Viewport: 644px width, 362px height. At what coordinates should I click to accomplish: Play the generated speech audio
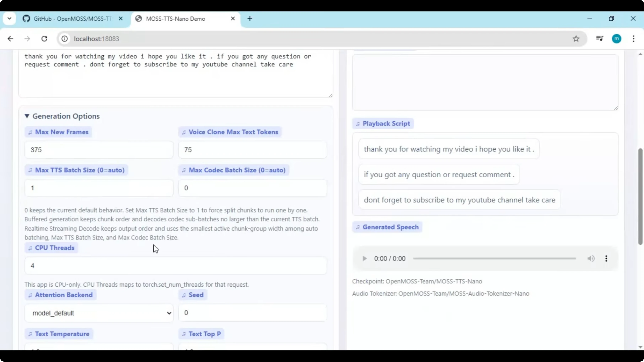click(x=364, y=259)
